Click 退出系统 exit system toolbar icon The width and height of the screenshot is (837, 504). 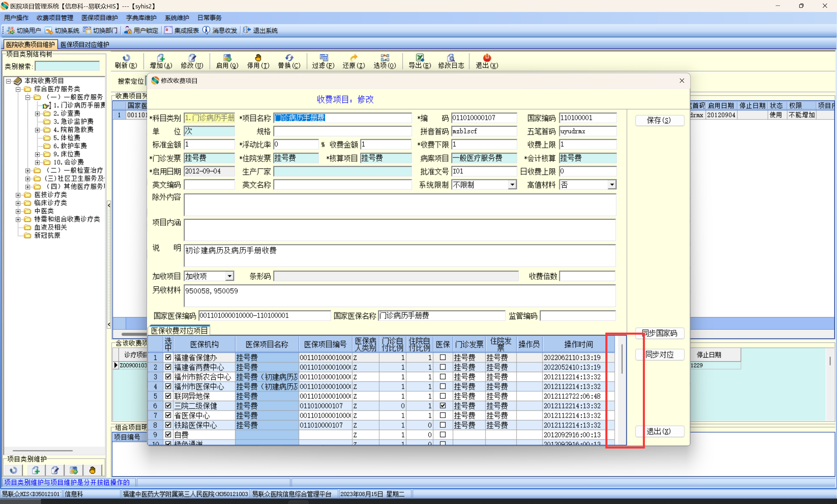click(x=247, y=31)
